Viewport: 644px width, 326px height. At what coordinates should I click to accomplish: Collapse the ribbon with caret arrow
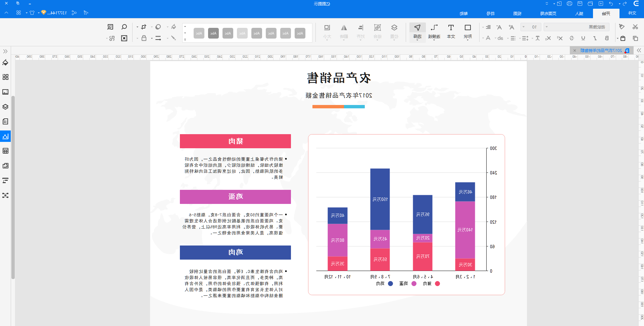(x=6, y=13)
